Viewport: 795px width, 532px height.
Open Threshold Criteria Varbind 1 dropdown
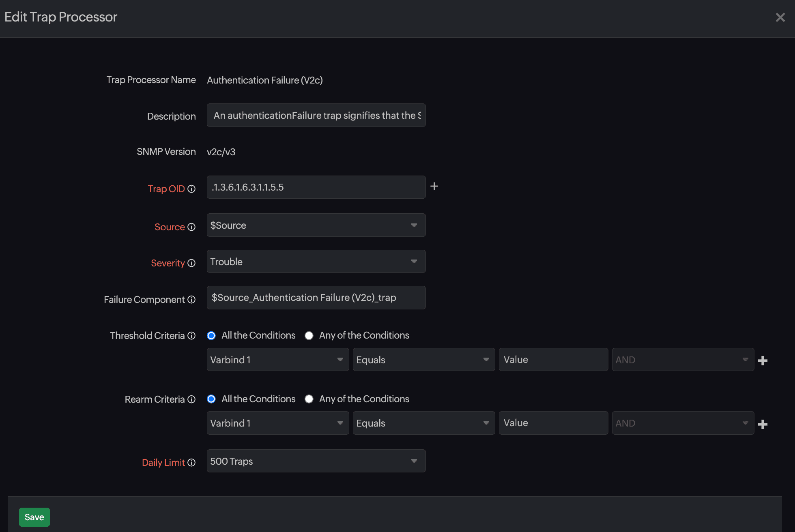click(x=277, y=360)
